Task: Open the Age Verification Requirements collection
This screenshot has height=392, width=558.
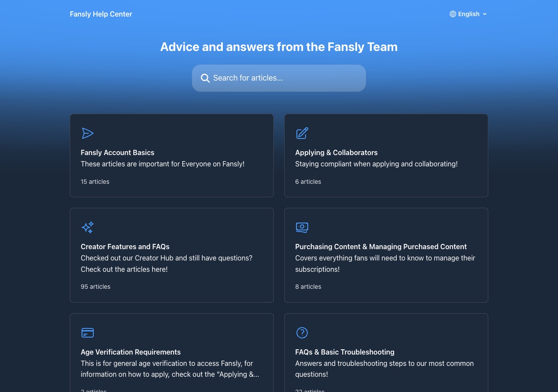Action: [x=172, y=353]
